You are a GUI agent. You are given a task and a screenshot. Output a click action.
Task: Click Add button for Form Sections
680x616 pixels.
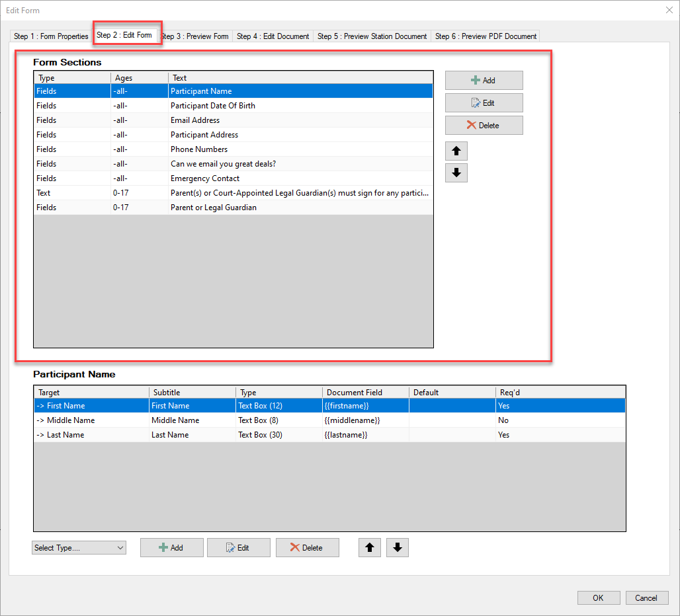tap(484, 80)
